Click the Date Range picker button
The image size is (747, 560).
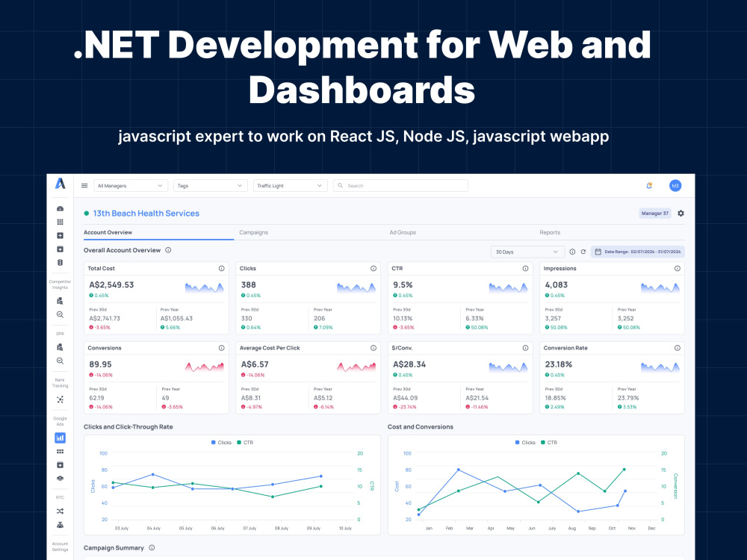638,252
